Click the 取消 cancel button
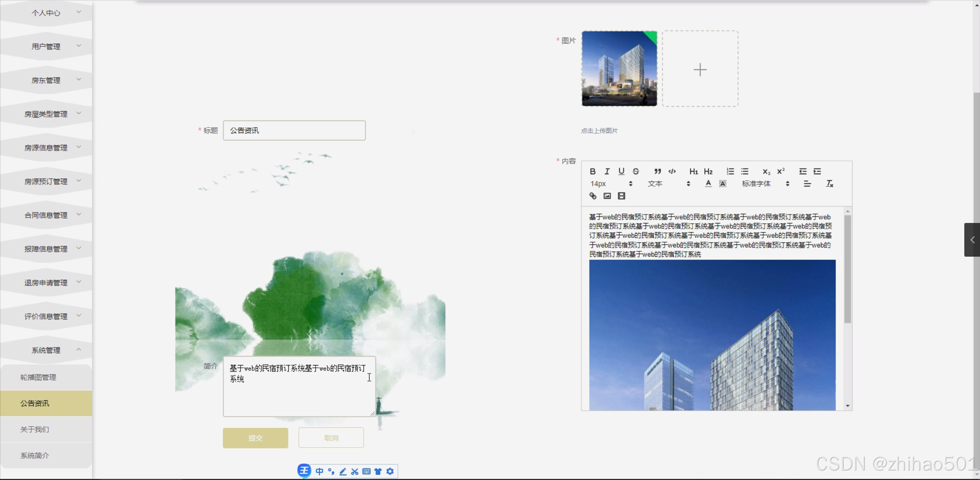 pos(331,438)
